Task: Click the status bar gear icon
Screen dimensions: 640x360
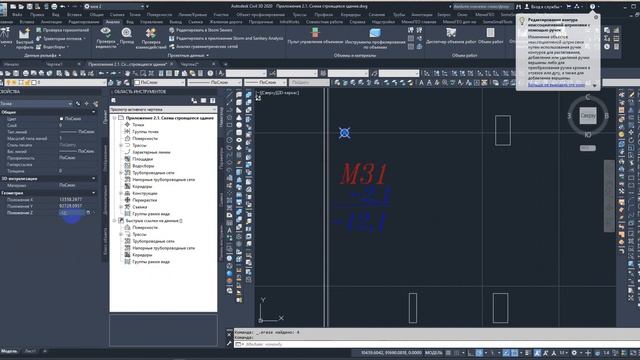Action: click(x=574, y=352)
